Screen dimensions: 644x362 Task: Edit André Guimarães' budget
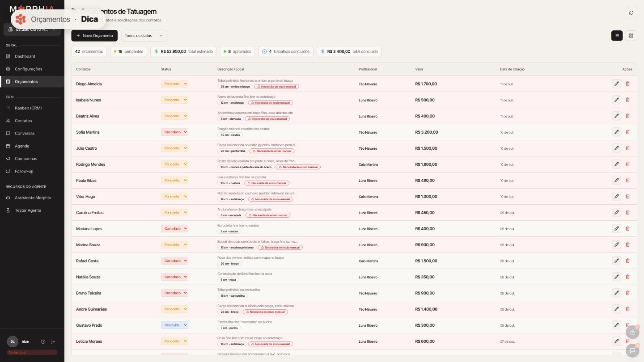[617, 309]
